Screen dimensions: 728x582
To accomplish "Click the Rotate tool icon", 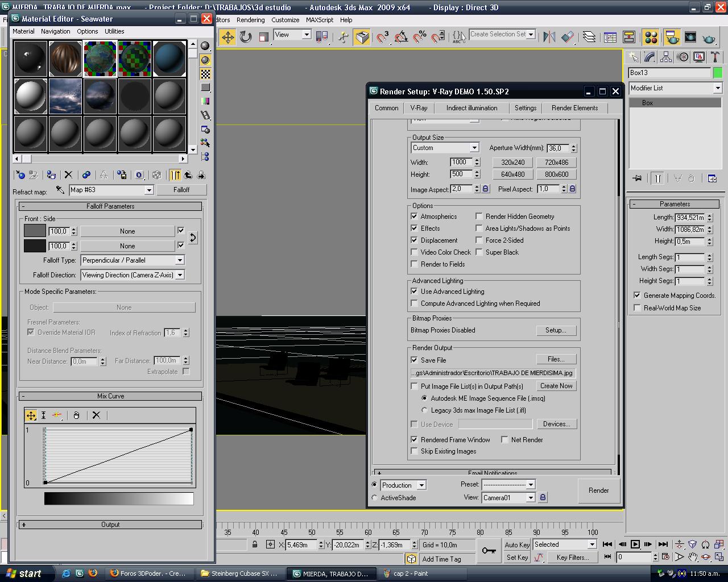I will 246,38.
